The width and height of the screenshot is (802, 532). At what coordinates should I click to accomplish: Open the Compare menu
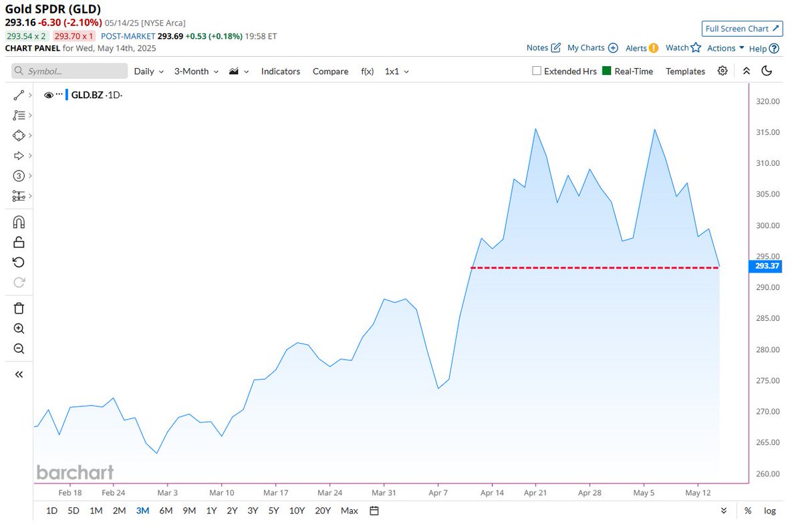click(330, 71)
